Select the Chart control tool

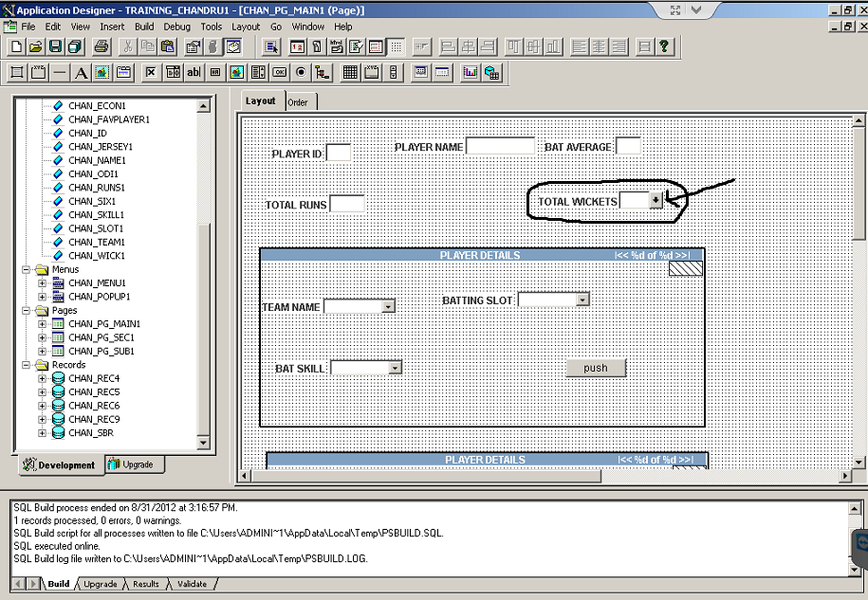tap(469, 72)
